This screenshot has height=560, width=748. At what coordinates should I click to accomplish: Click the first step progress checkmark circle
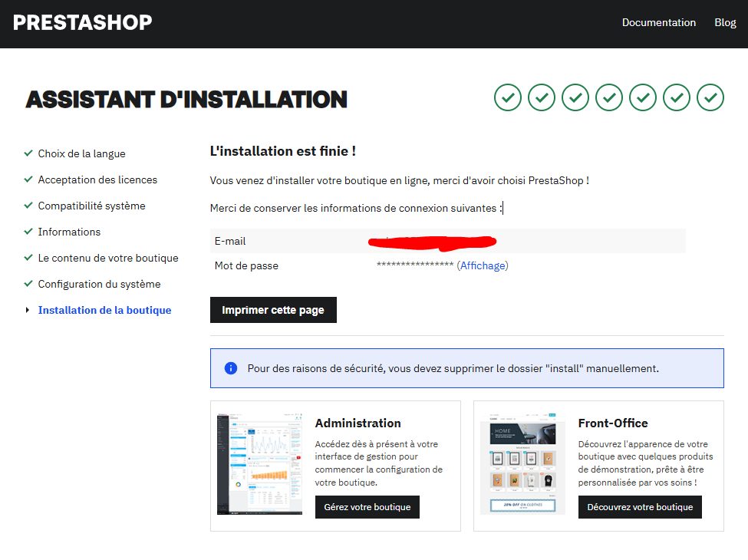(x=508, y=97)
